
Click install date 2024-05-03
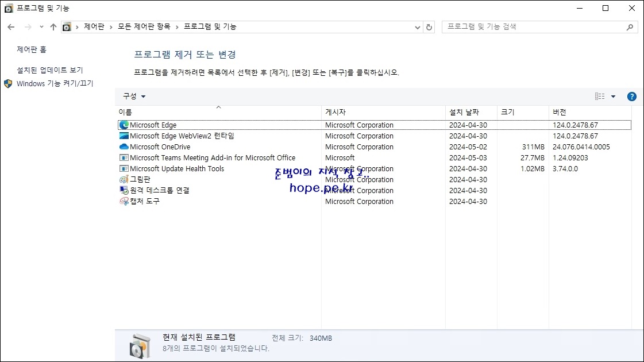[x=468, y=158]
